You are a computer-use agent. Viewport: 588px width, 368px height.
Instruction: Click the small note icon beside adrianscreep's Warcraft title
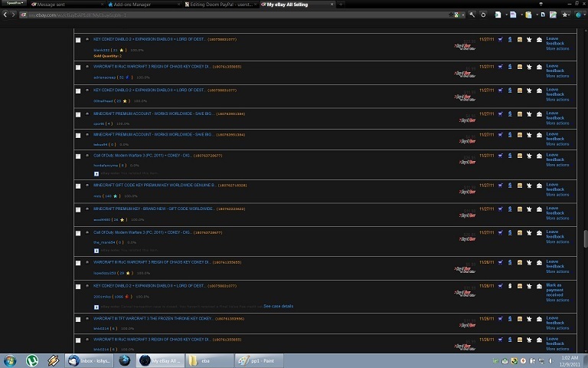point(87,67)
